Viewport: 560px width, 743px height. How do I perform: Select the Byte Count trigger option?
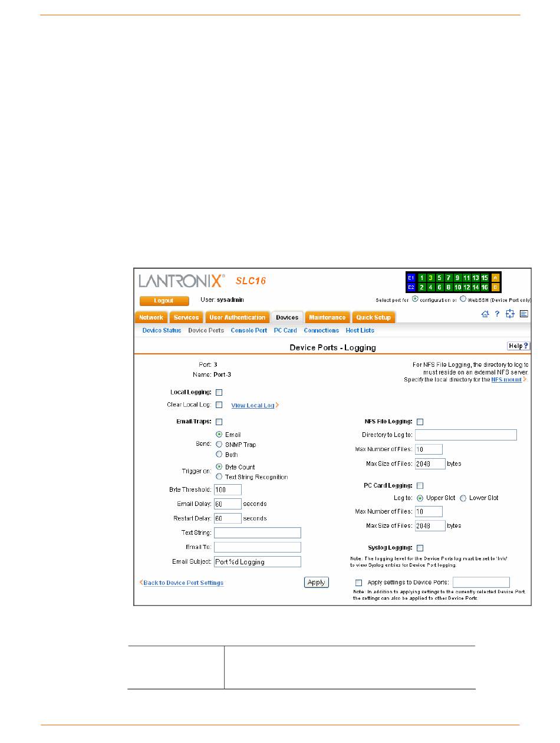(x=219, y=466)
